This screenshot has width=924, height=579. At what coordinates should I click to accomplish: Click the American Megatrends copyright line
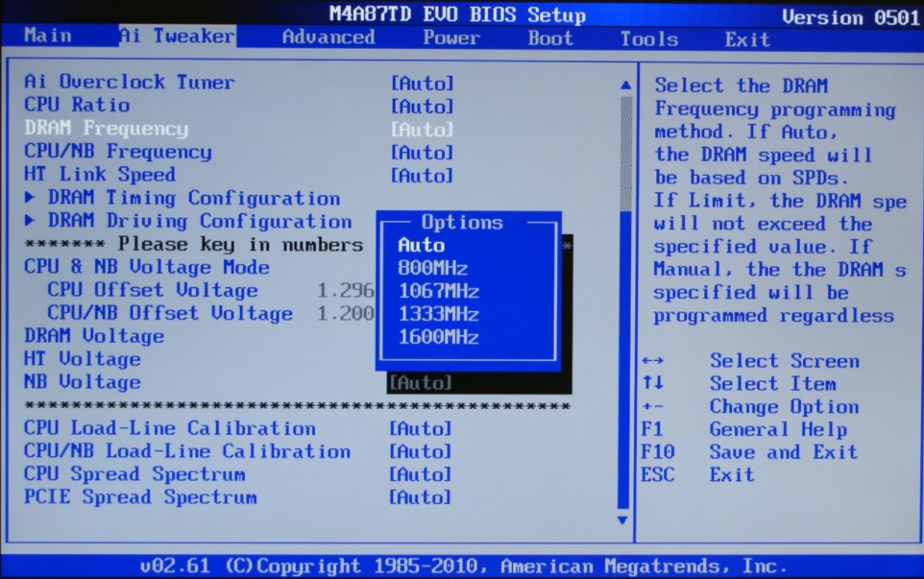[463, 567]
